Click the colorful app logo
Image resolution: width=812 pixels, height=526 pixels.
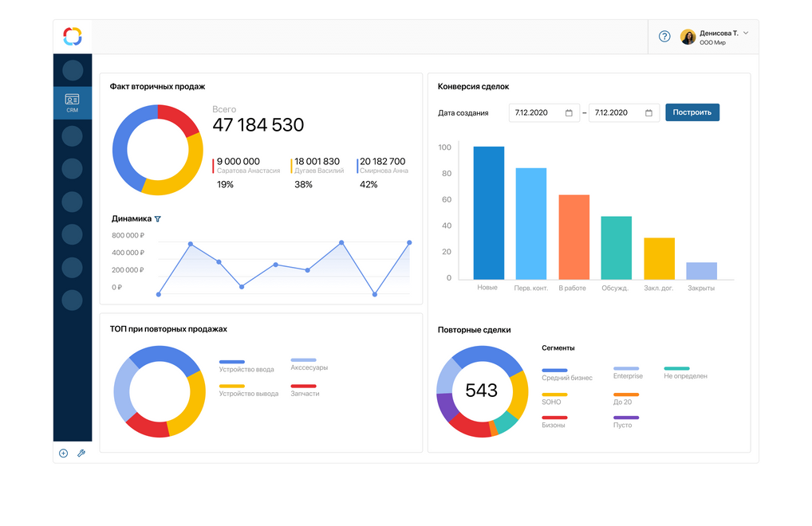pos(73,36)
